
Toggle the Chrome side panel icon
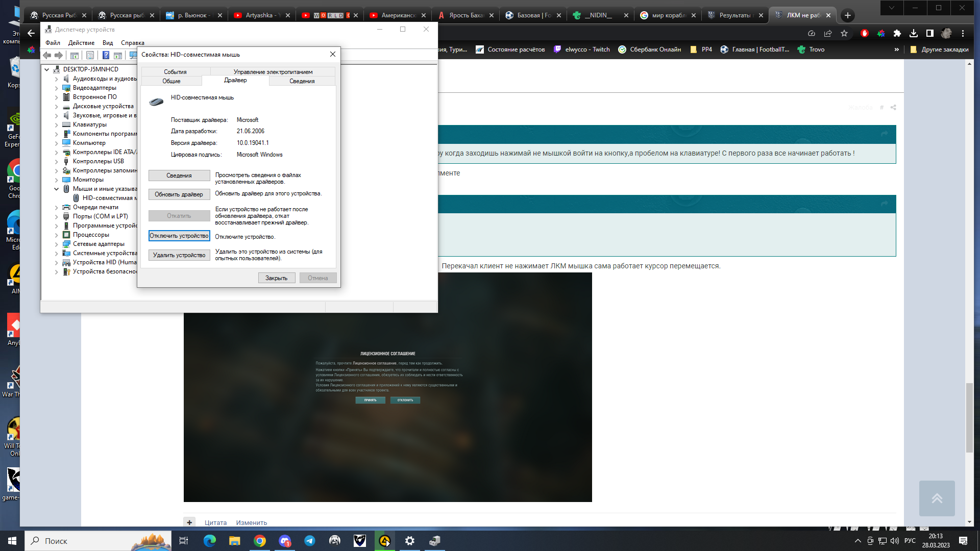(930, 33)
